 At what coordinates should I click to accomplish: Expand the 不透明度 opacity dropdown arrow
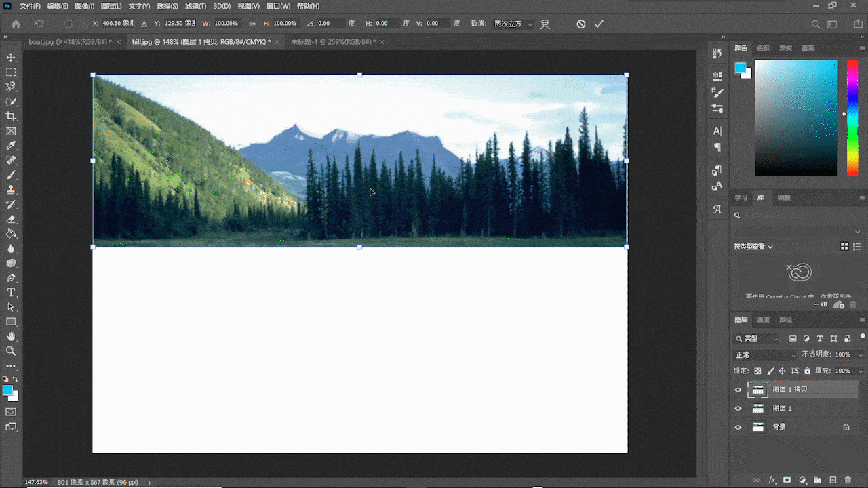click(x=861, y=355)
